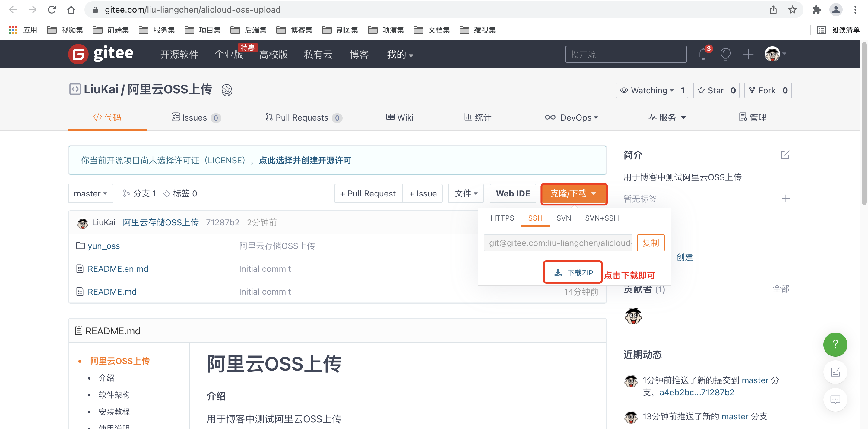The width and height of the screenshot is (868, 429).
Task: Expand the master branch selector
Action: click(x=91, y=193)
